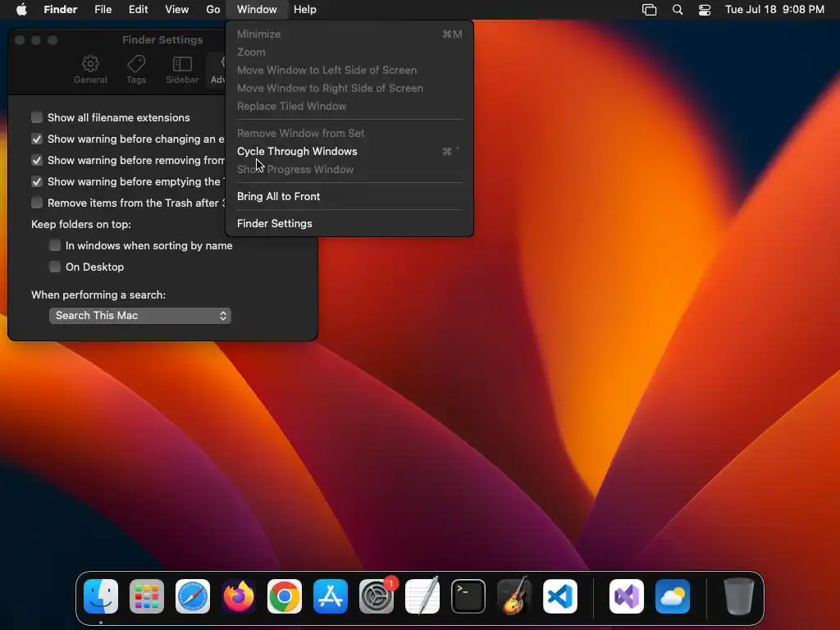840x630 pixels.
Task: Switch to Tags tab in Finder Settings
Action: 136,70
